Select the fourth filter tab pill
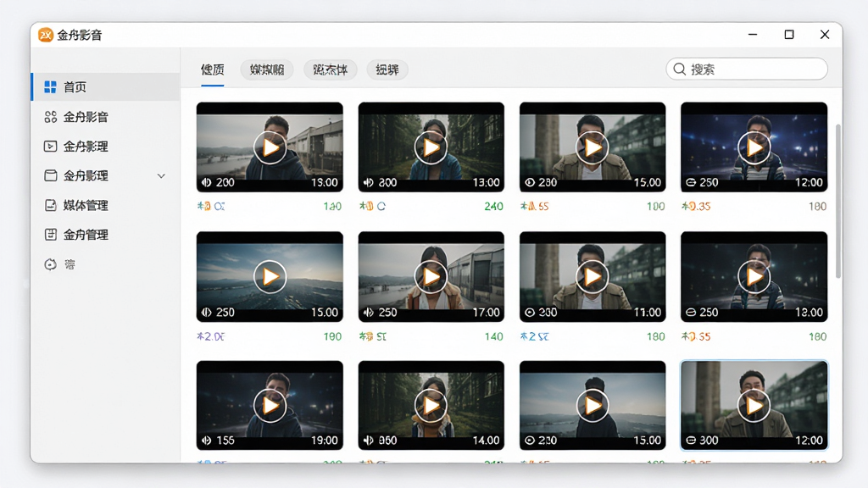Screen dimensions: 868x488 (x=387, y=69)
